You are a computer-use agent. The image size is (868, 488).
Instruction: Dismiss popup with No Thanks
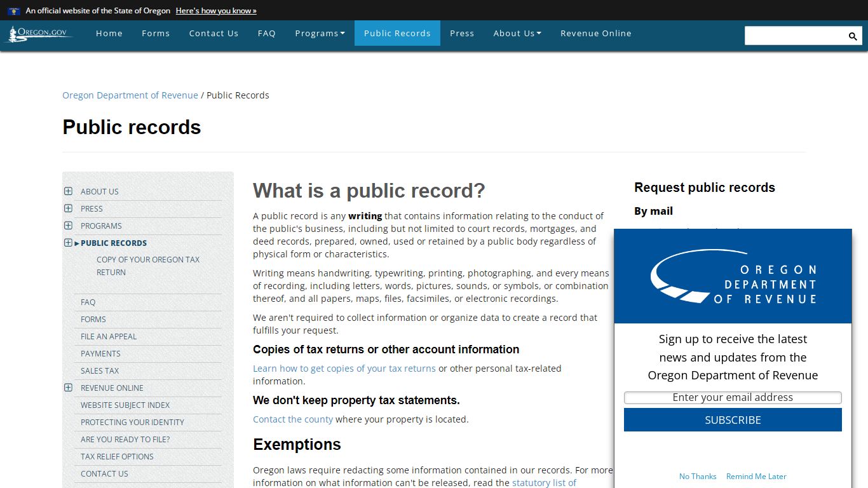pos(698,477)
